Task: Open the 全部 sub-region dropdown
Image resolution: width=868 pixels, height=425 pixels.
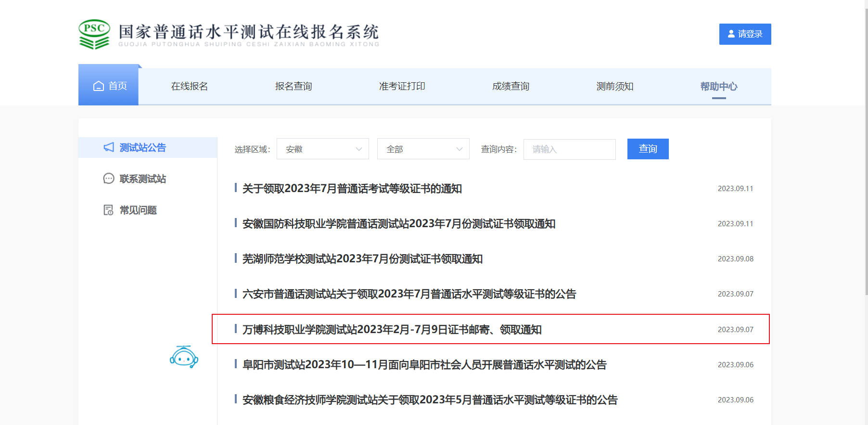Action: tap(423, 149)
